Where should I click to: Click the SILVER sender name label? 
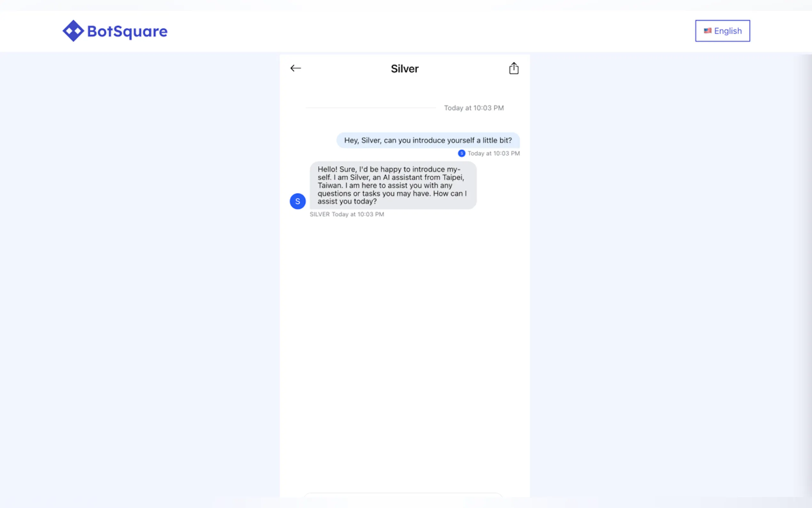[319, 214]
